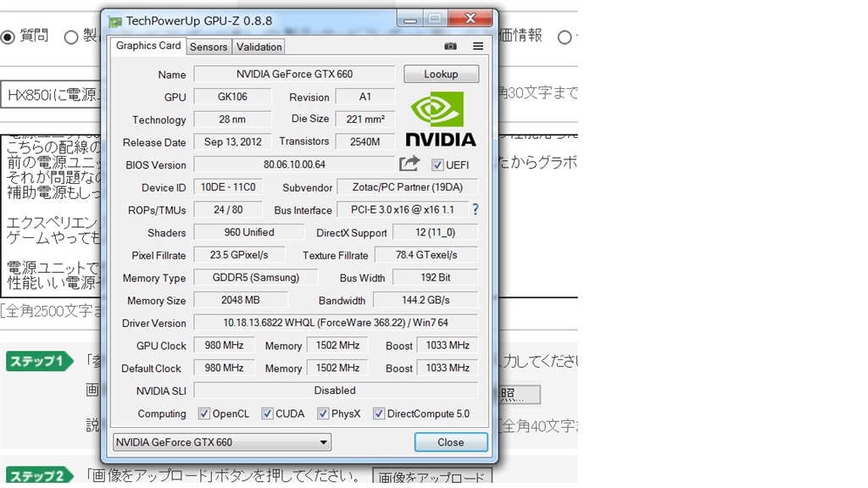Click the NVIDIA SLI value Disabled

pos(336,391)
